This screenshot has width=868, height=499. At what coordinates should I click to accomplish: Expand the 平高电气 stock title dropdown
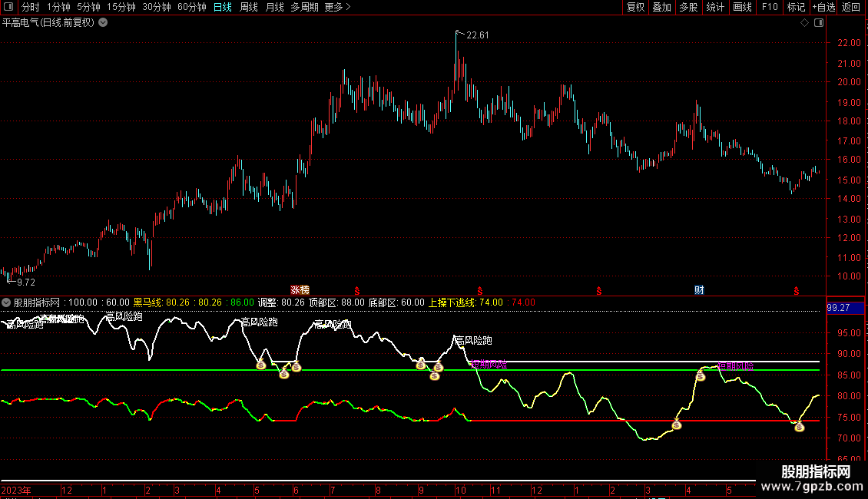pyautogui.click(x=103, y=22)
